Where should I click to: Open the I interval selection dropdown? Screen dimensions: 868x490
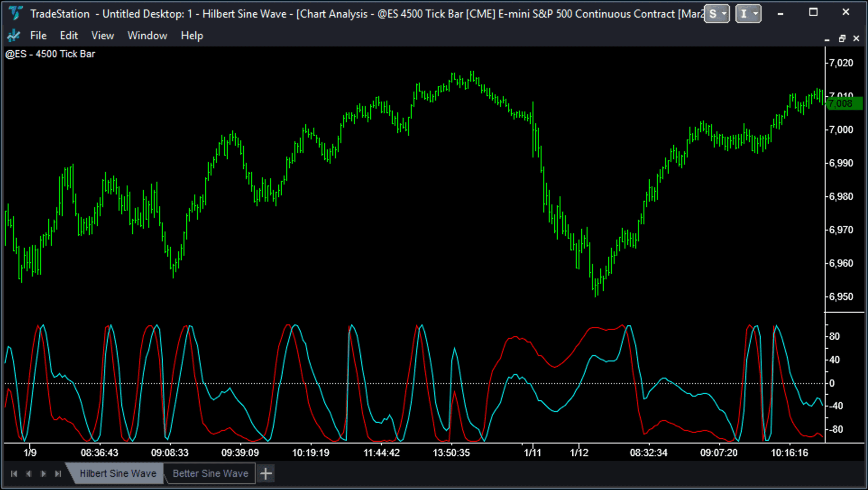coord(744,14)
